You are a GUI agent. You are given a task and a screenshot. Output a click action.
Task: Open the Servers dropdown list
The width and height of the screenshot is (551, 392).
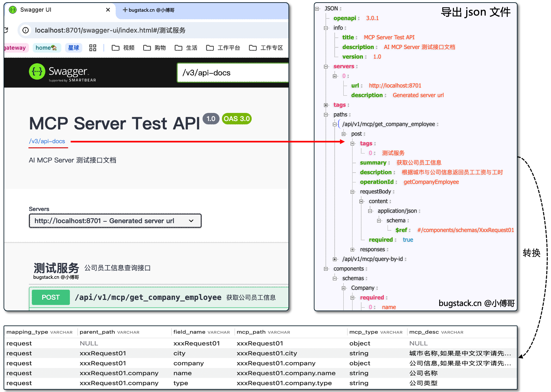pyautogui.click(x=115, y=221)
